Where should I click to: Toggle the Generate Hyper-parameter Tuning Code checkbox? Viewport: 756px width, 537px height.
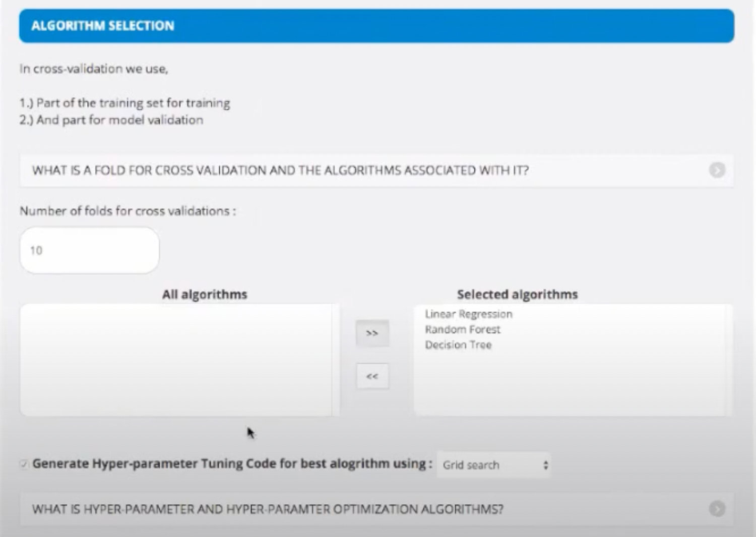24,463
